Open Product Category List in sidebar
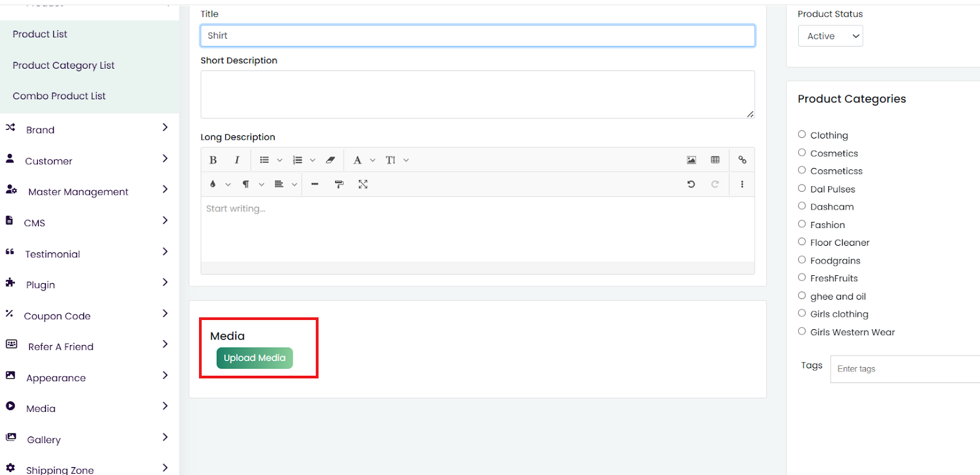980x475 pixels. coord(64,65)
